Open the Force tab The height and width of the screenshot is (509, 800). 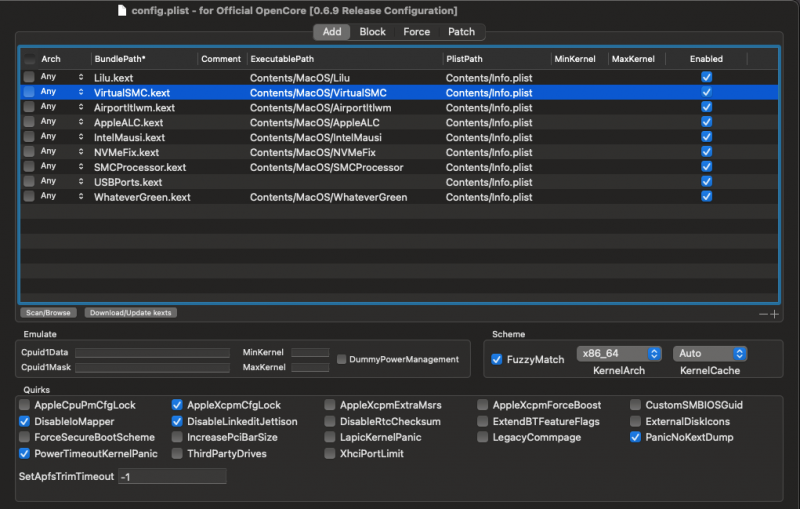(417, 32)
